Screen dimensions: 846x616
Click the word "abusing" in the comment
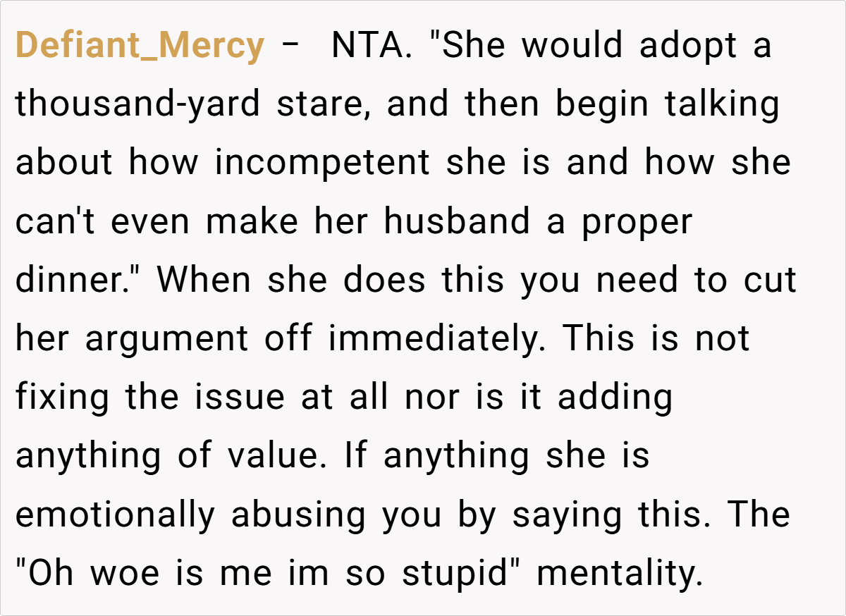click(298, 515)
